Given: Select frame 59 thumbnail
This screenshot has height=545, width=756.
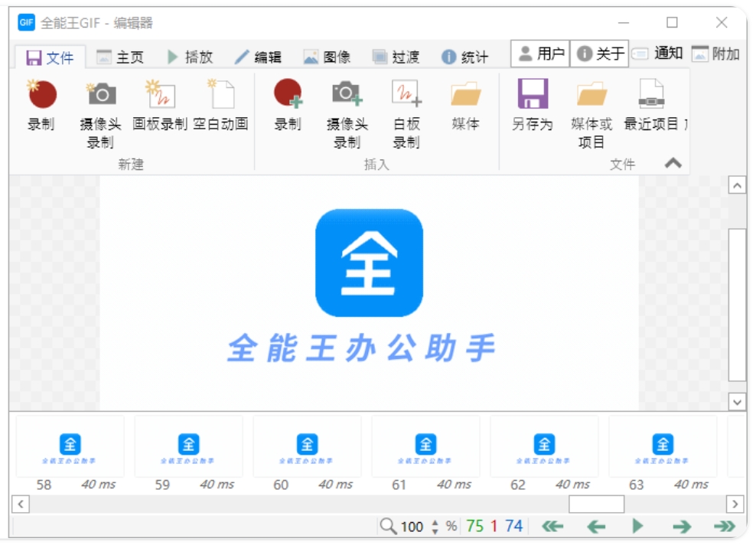Looking at the screenshot, I should (x=188, y=446).
